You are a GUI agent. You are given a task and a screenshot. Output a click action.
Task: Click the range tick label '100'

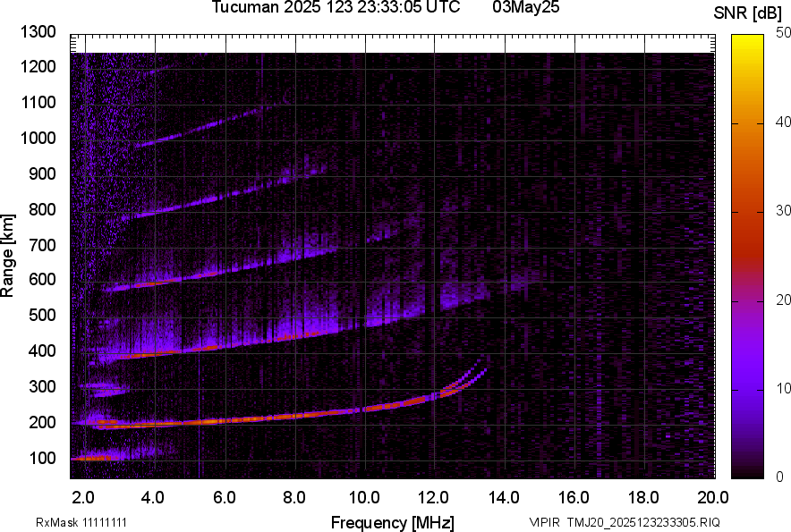coord(42,458)
